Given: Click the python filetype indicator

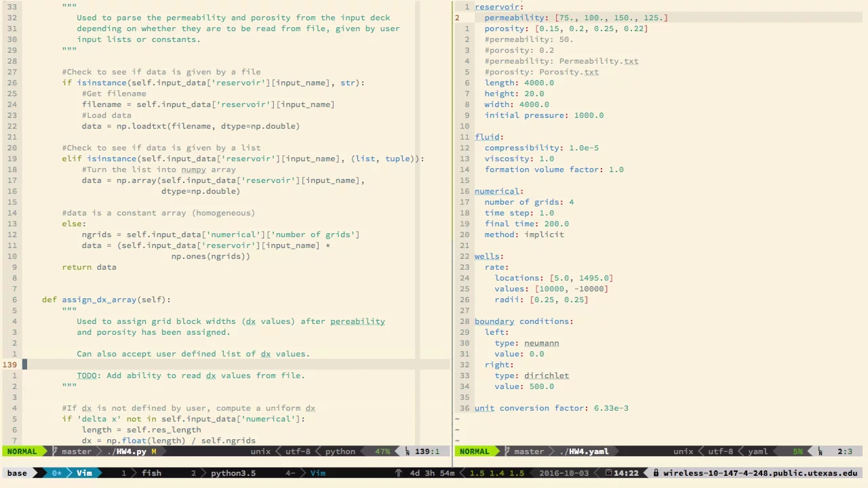Looking at the screenshot, I should click(x=340, y=451).
